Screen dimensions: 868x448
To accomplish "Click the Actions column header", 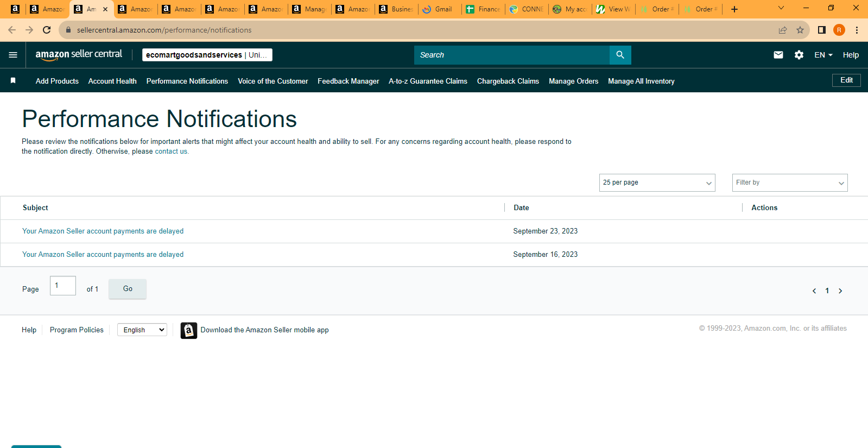I will 764,208.
